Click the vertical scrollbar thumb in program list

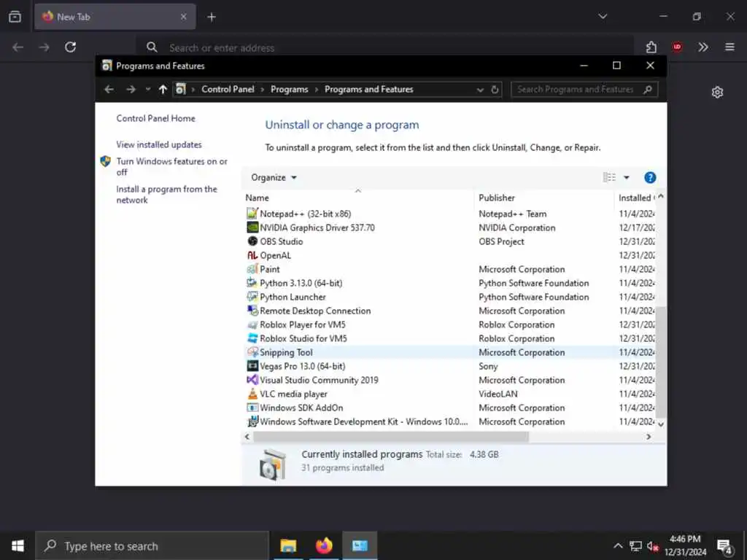point(661,362)
